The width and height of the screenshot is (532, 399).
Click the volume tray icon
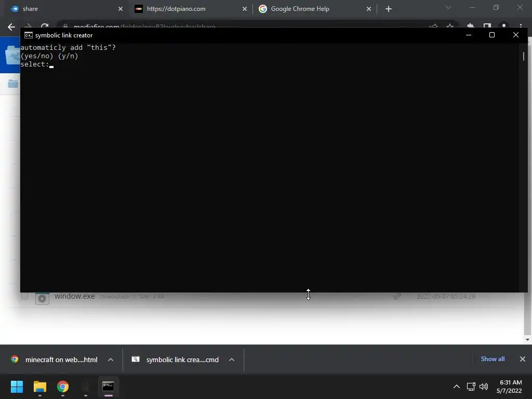(484, 387)
